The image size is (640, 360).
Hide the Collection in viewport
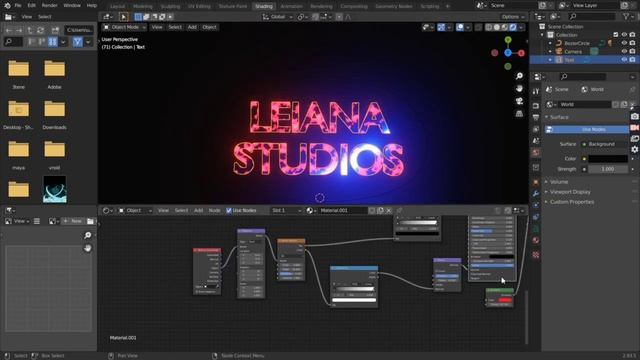(x=624, y=35)
